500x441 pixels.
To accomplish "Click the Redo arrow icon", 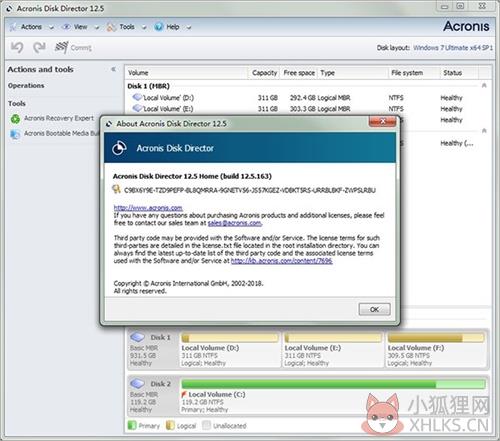I will [39, 47].
